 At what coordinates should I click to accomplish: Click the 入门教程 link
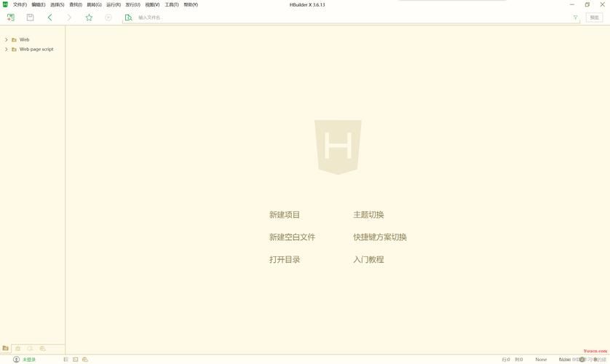368,259
